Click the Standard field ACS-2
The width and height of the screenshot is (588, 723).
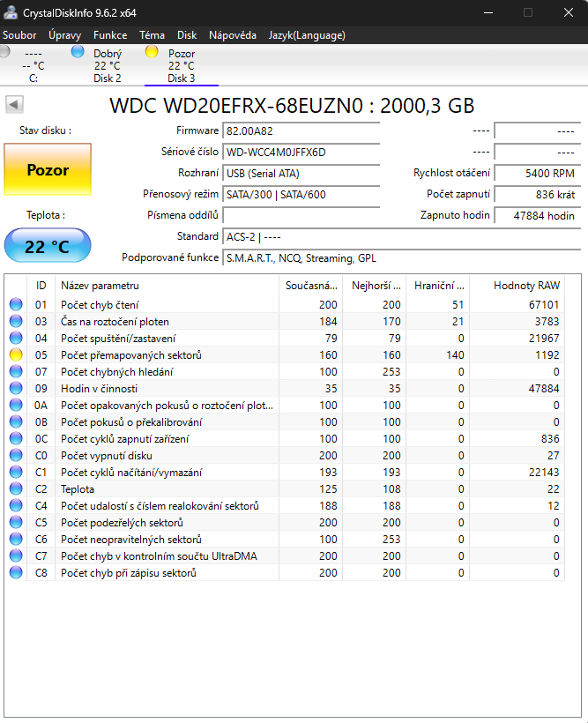tap(402, 237)
